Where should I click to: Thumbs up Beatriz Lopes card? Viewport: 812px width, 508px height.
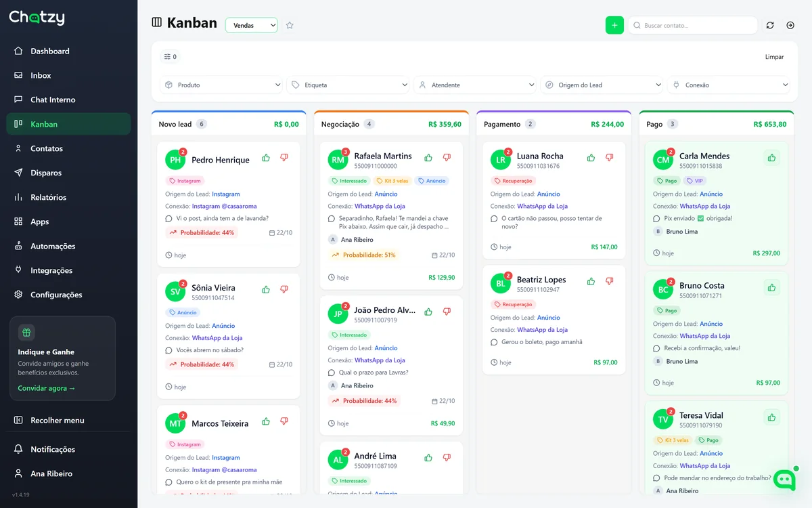point(591,281)
